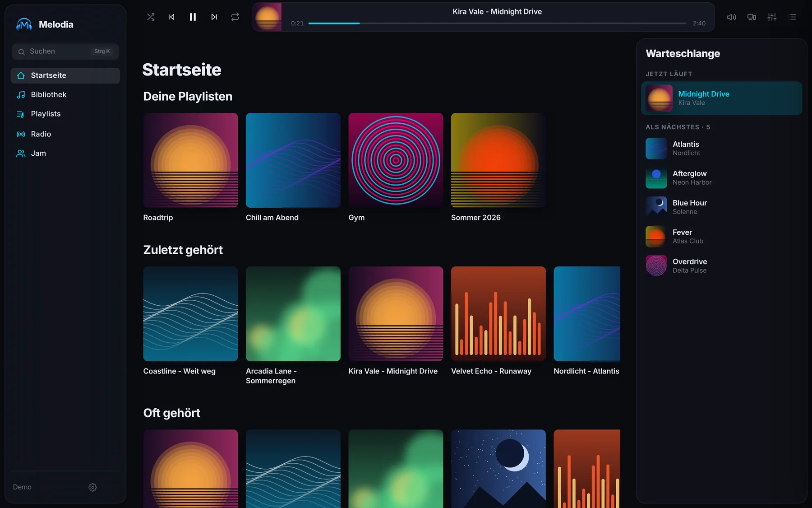Skip to previous track

click(x=171, y=17)
